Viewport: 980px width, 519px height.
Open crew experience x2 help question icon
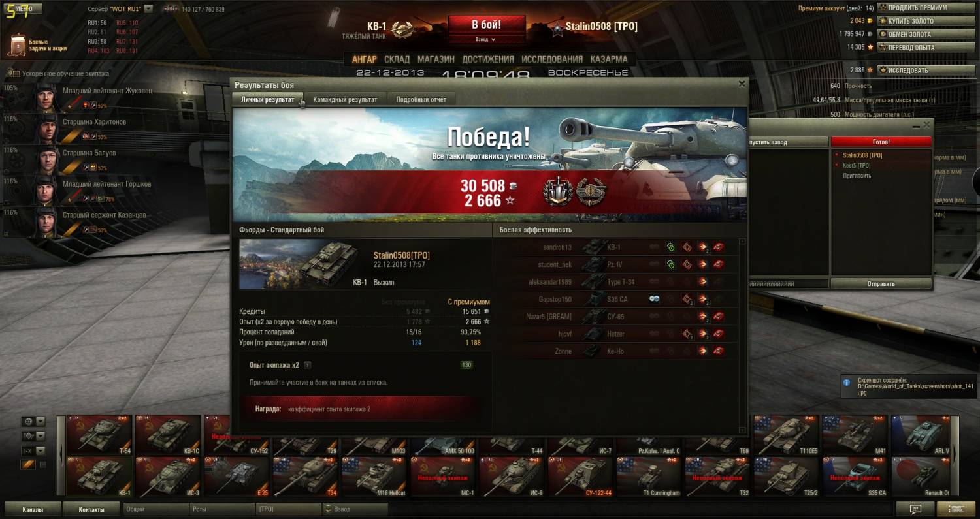(308, 365)
